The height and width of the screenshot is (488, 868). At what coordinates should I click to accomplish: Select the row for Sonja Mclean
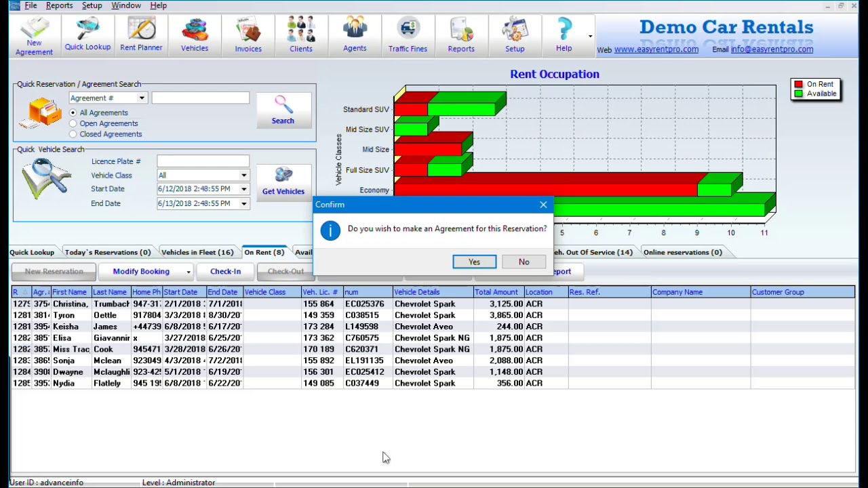pyautogui.click(x=433, y=361)
